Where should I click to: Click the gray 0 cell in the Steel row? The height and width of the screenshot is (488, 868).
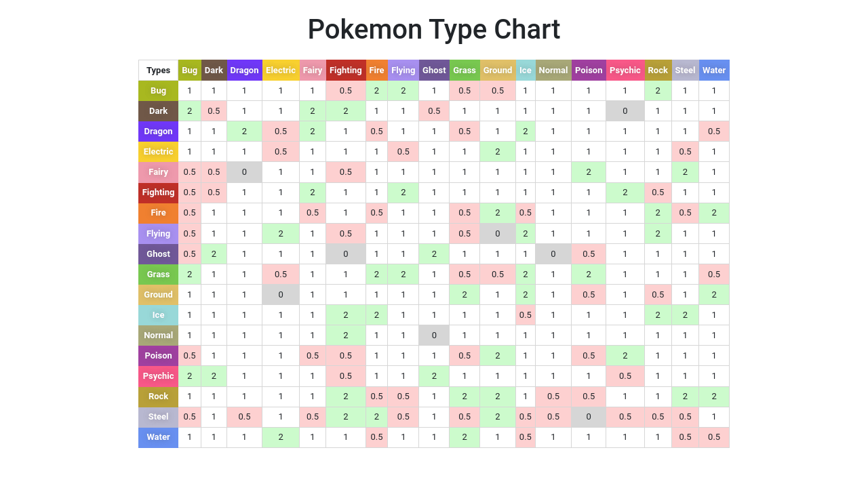(x=589, y=417)
